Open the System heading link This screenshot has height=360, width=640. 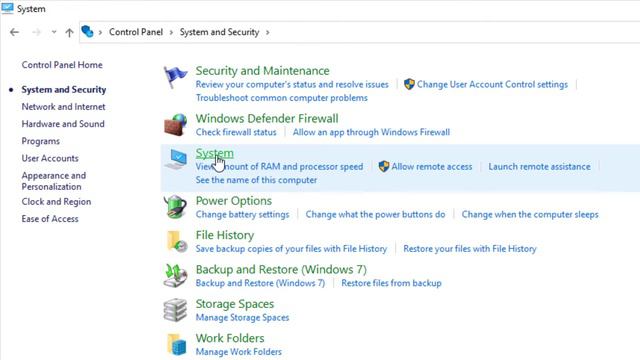click(x=215, y=153)
